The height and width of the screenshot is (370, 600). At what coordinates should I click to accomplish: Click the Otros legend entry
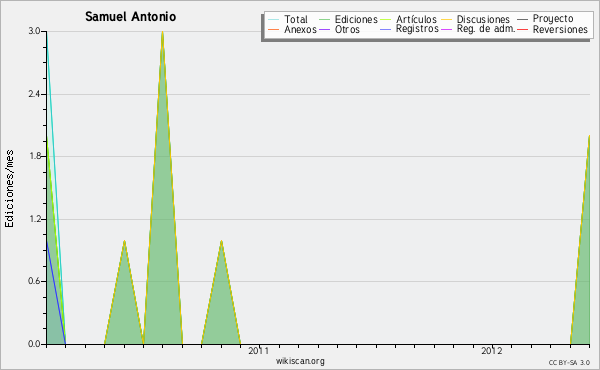click(339, 29)
